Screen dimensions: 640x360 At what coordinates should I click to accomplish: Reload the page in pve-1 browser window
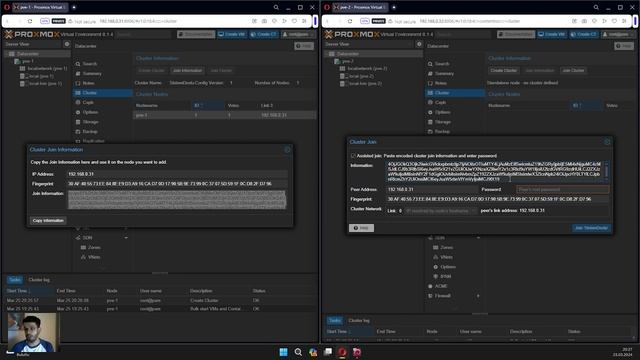click(30, 21)
